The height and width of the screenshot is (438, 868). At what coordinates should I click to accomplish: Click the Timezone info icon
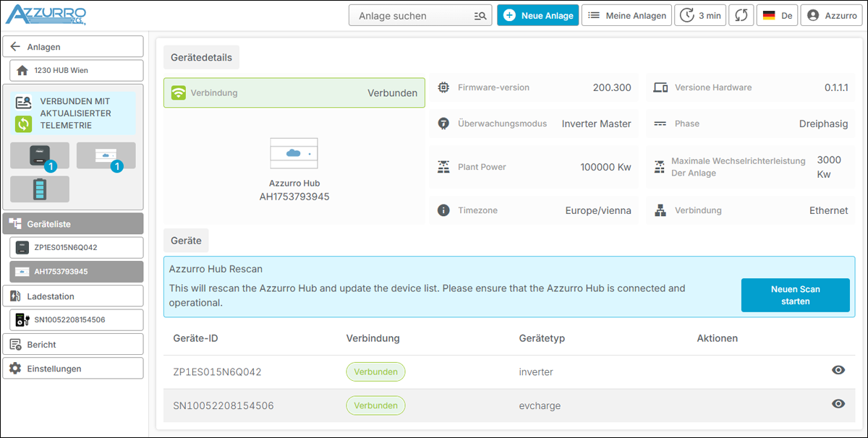point(443,210)
